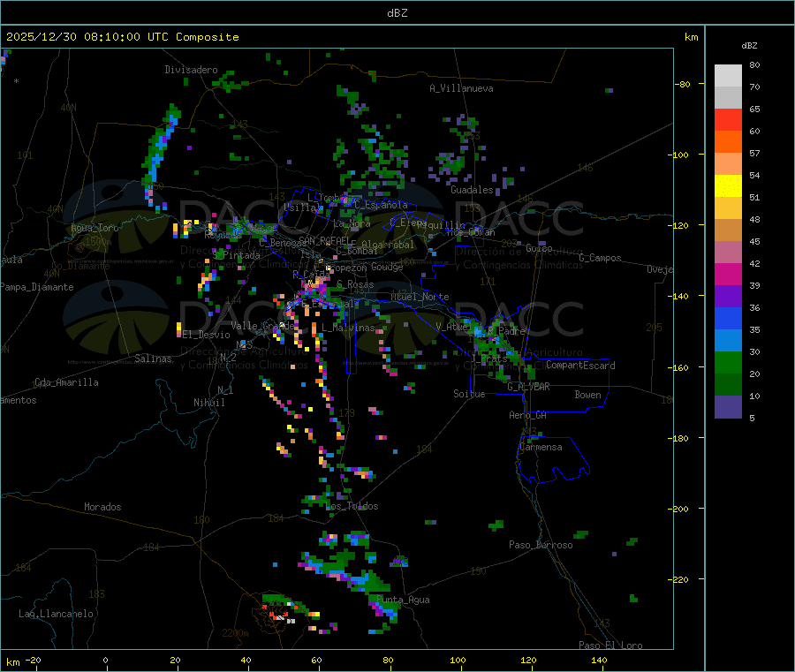This screenshot has height=672, width=795.
Task: Click the Nihuil map label
Action: click(209, 403)
